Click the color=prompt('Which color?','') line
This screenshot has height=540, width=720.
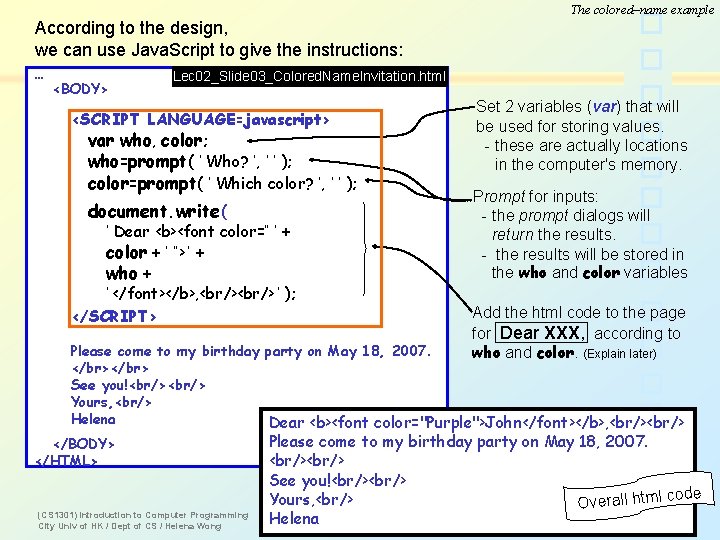pos(222,184)
